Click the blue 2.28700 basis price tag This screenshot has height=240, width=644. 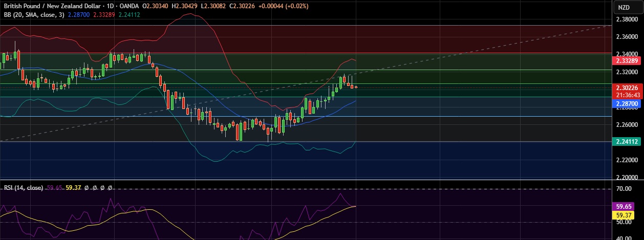point(627,103)
